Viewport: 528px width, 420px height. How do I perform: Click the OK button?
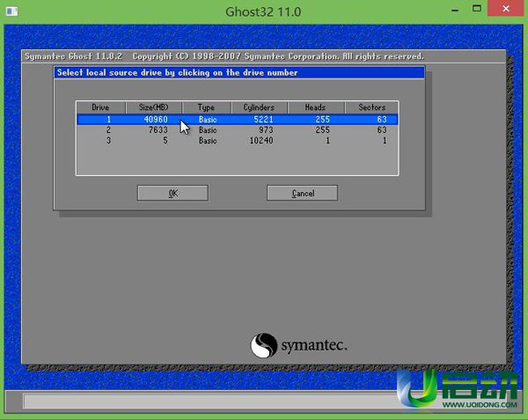(x=172, y=193)
